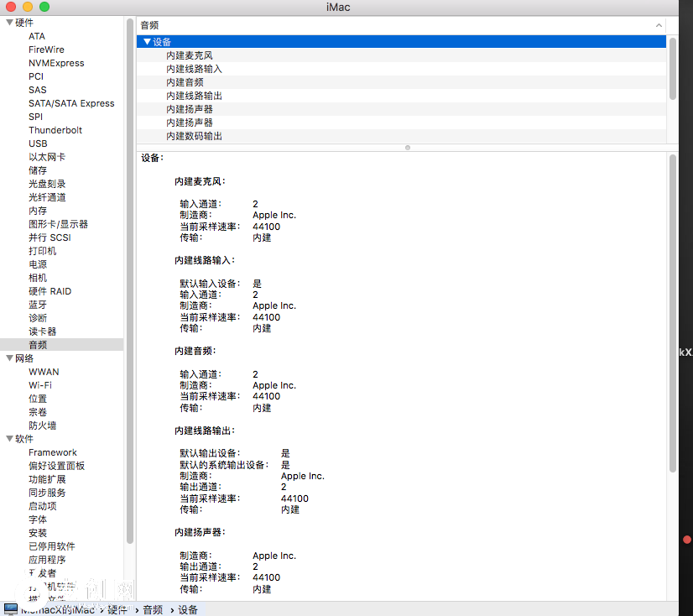Collapse the 网络 section in sidebar
The width and height of the screenshot is (693, 616).
coord(8,358)
